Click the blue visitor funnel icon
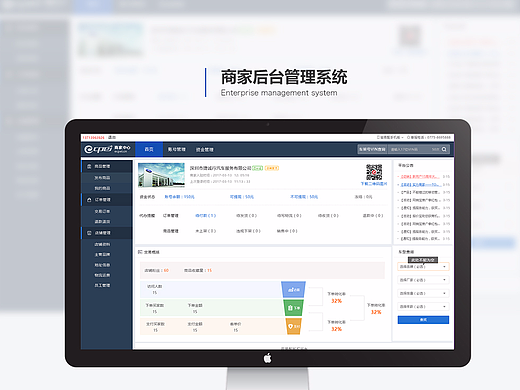This screenshot has width=520, height=390. [x=293, y=289]
